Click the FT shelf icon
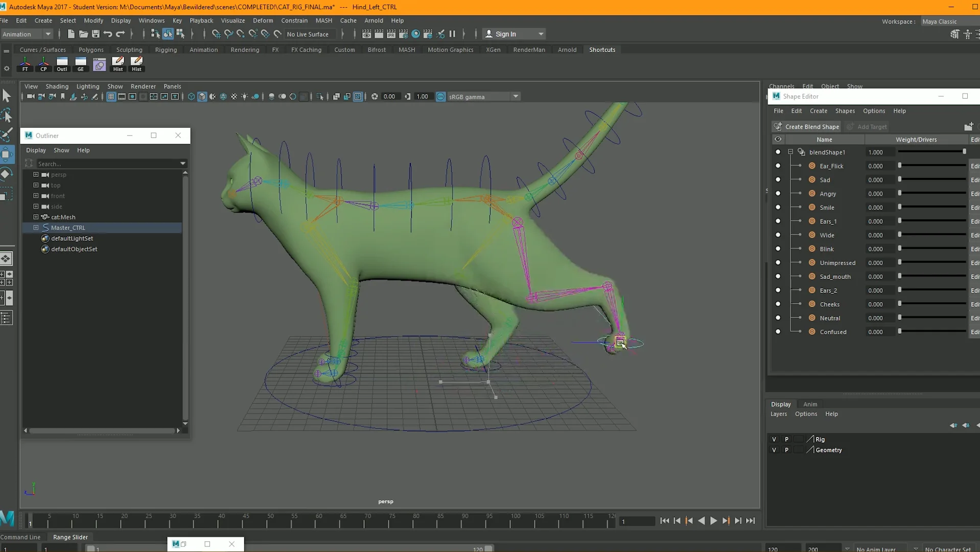This screenshot has width=980, height=552. 25,64
